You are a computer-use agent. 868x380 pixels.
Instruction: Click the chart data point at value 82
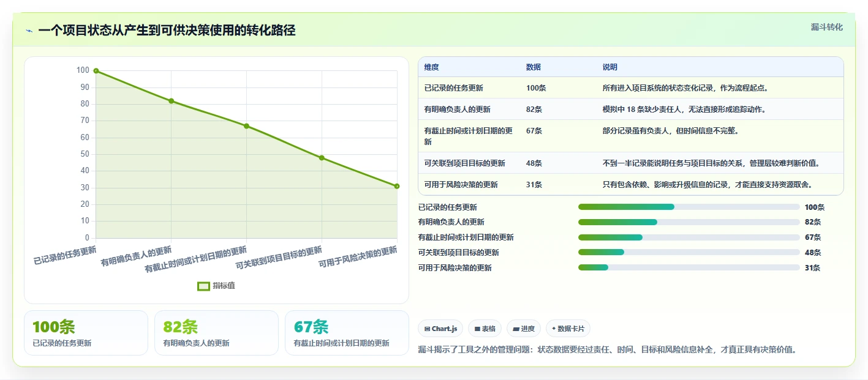tap(171, 101)
